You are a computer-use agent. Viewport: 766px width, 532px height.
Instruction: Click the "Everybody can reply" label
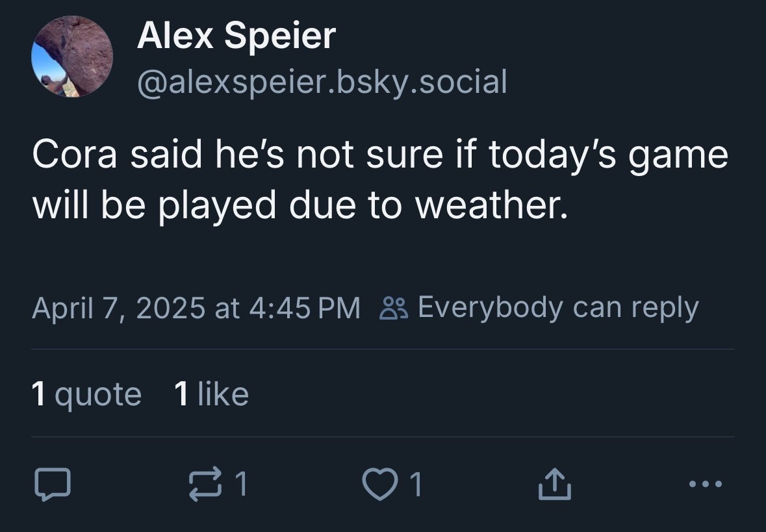pos(557,307)
